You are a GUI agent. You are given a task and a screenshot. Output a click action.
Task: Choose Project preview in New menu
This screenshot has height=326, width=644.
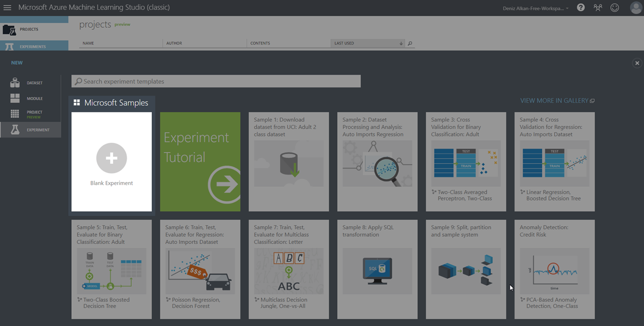pos(31,114)
